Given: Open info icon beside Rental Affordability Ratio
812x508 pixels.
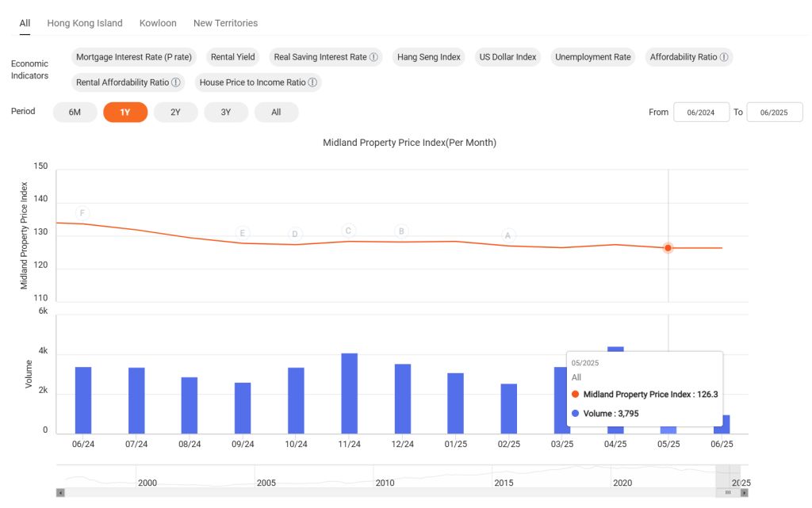Looking at the screenshot, I should (175, 82).
